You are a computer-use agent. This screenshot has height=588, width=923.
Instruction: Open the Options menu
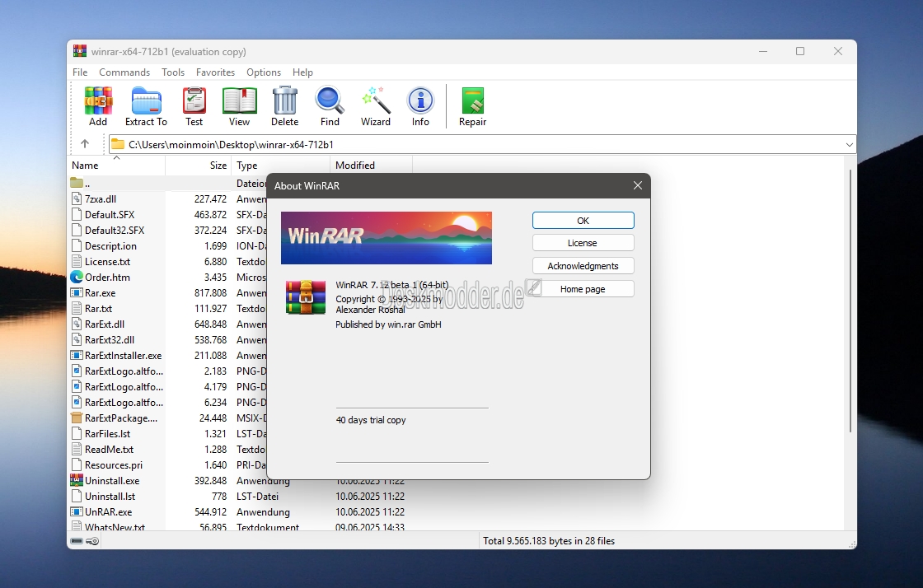click(x=264, y=72)
